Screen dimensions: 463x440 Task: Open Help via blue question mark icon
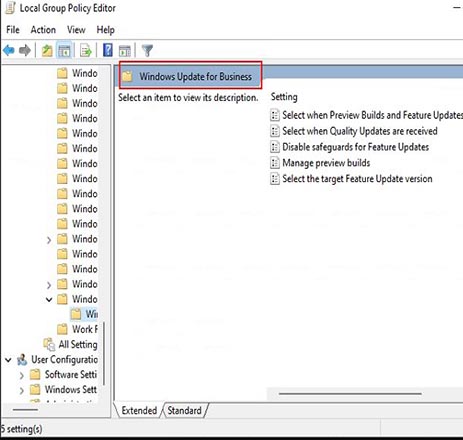pos(108,50)
